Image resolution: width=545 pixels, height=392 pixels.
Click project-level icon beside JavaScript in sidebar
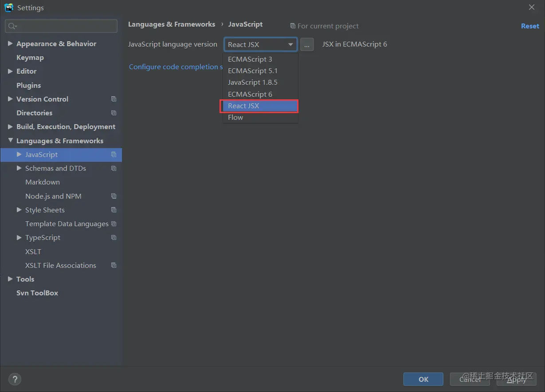click(114, 154)
